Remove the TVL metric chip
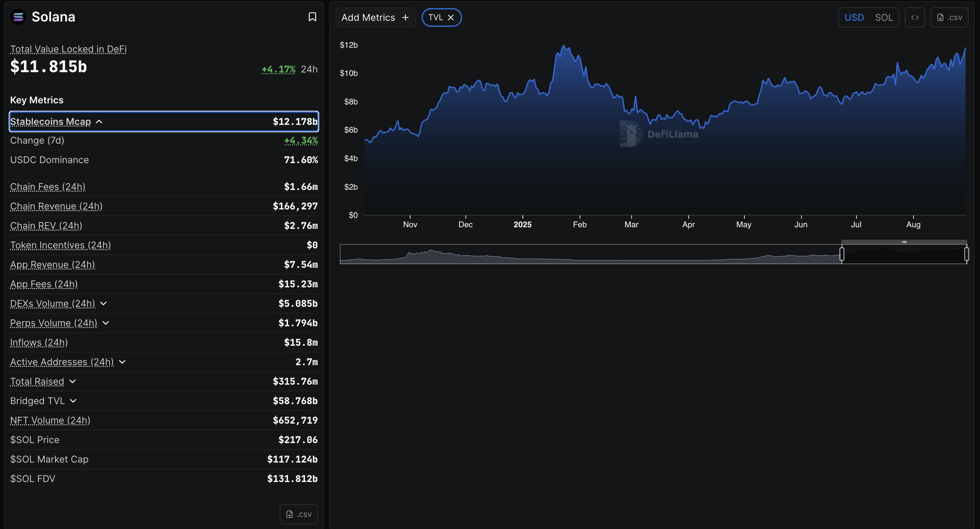 (x=451, y=17)
